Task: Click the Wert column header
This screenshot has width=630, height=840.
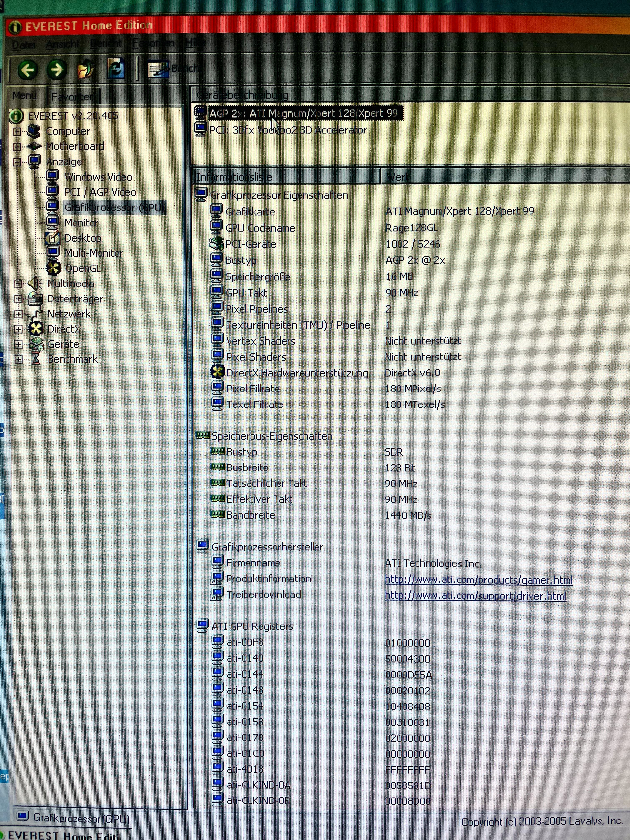Action: [505, 177]
